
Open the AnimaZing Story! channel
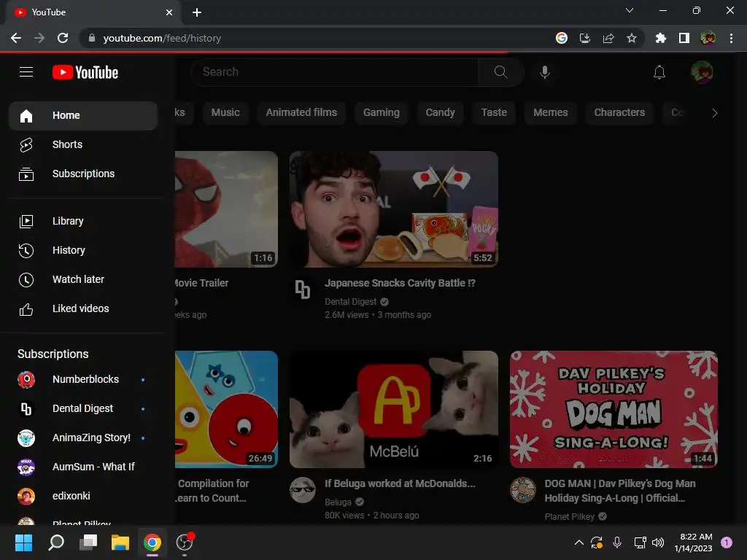pos(83,437)
